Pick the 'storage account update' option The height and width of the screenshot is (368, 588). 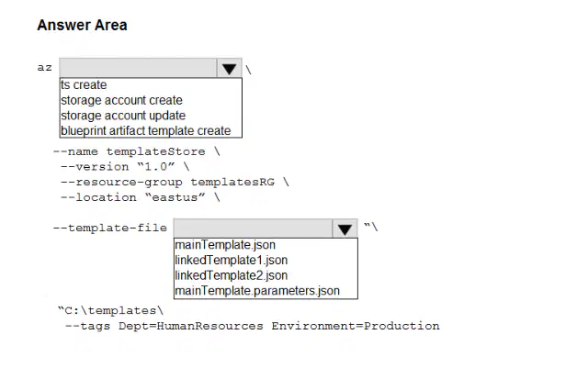(123, 116)
